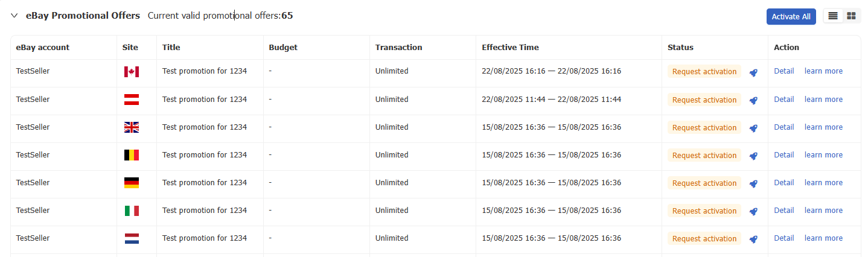The image size is (868, 257).
Task: Click rocket icon in Belgium promotion row
Action: (x=753, y=156)
